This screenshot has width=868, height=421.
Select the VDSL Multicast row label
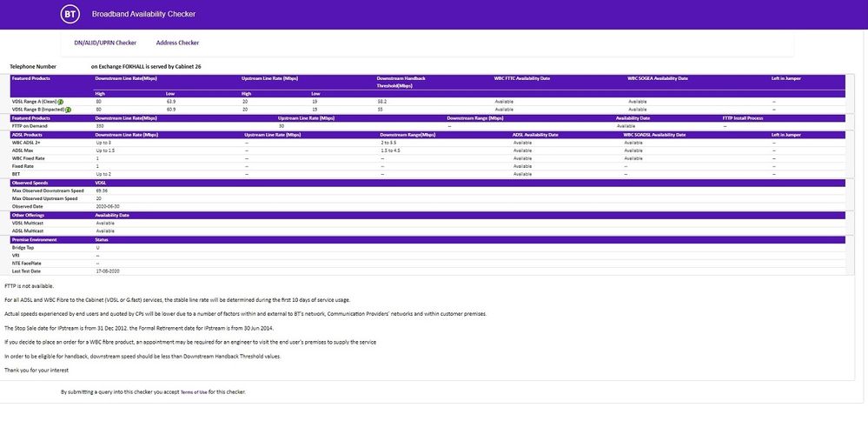click(27, 223)
